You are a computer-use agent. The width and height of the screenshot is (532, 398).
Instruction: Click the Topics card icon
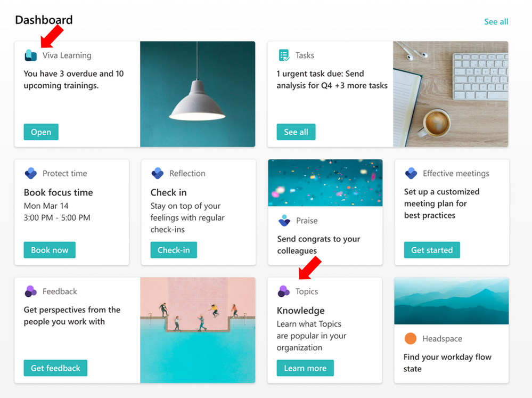click(x=284, y=291)
